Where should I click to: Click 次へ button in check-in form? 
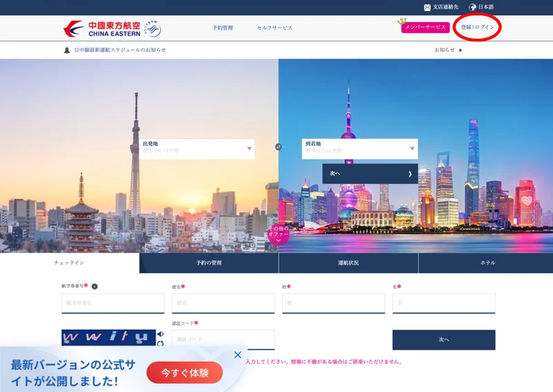[444, 339]
